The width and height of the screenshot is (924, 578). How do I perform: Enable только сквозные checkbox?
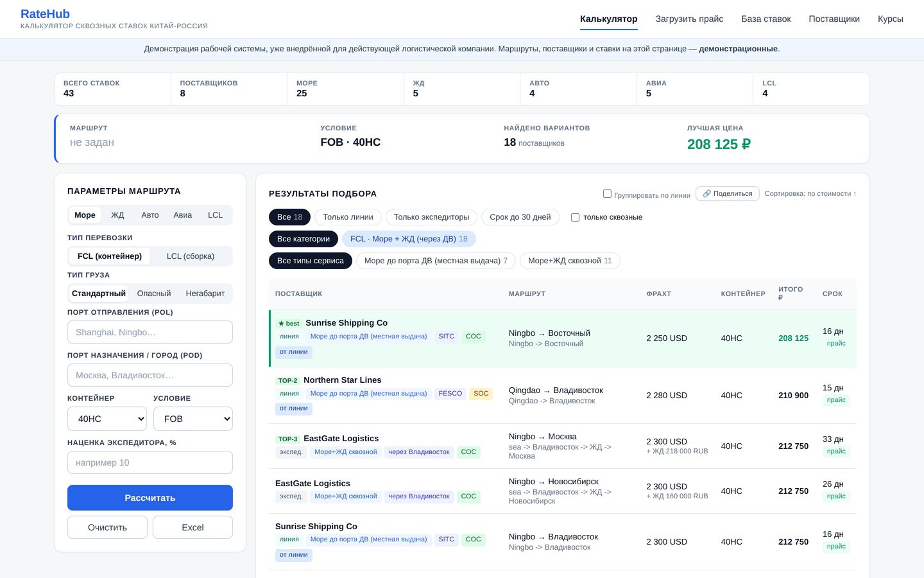point(575,217)
